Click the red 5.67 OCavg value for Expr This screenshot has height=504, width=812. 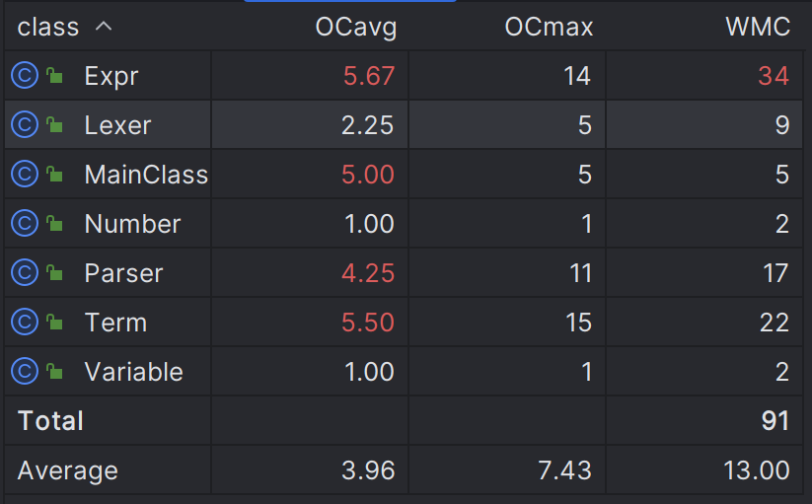pyautogui.click(x=369, y=76)
